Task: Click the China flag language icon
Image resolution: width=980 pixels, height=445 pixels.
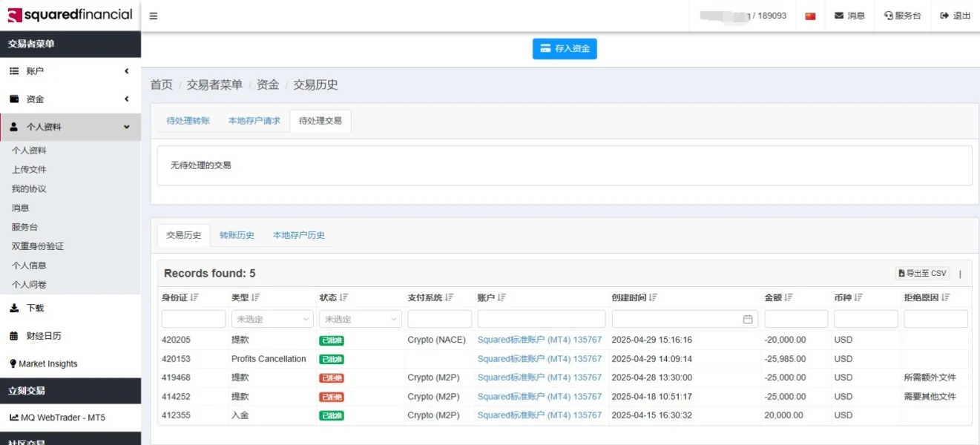Action: point(810,16)
